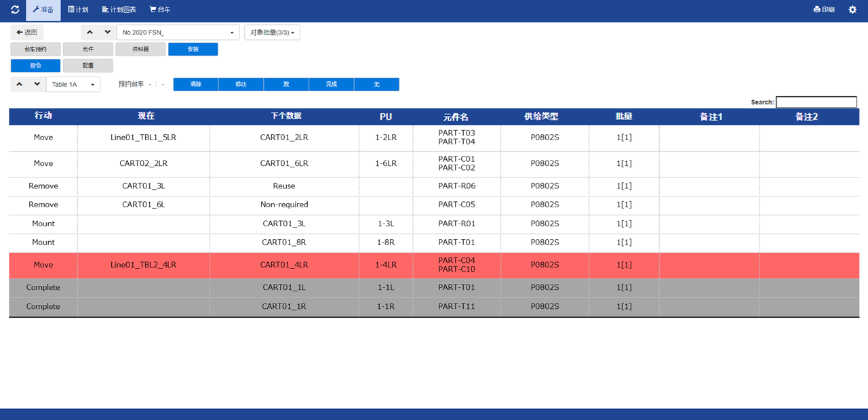Enable the 元件 (Component) view
Screen dimensions: 868x420
click(x=87, y=49)
